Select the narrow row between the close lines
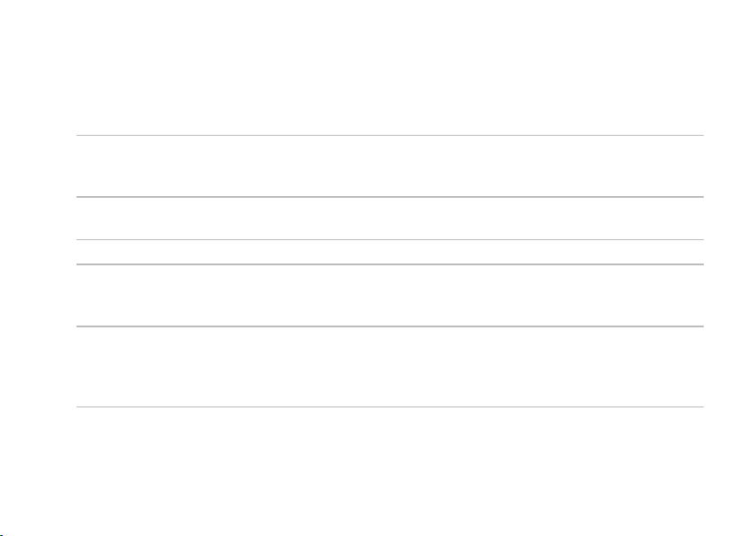This screenshot has width=756, height=536. click(x=390, y=252)
